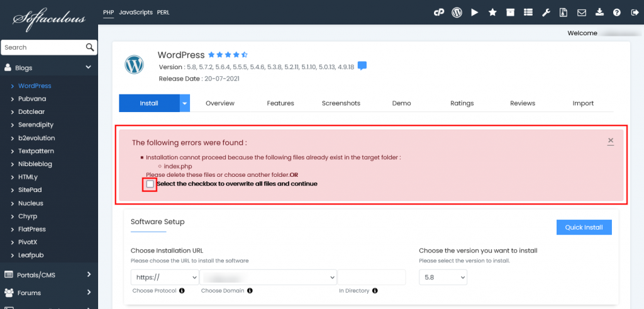Open the Import tab
Screen dimensions: 644x309
click(x=583, y=103)
